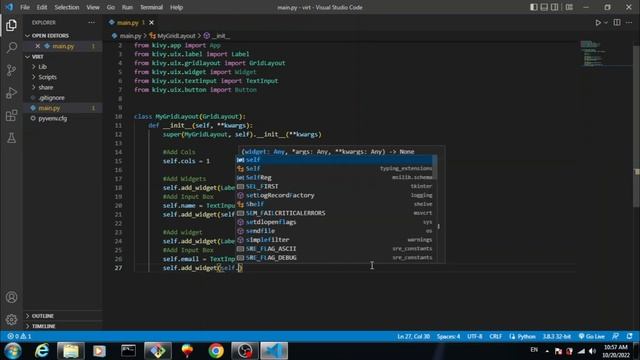The height and width of the screenshot is (360, 640).
Task: Click Go Live in status bar
Action: point(591,336)
